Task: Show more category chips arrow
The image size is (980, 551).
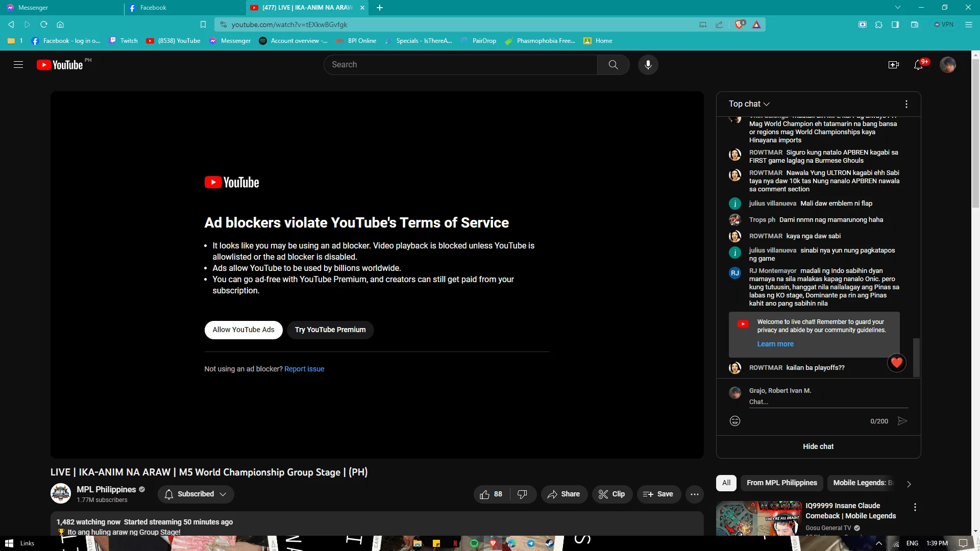Action: tap(909, 484)
